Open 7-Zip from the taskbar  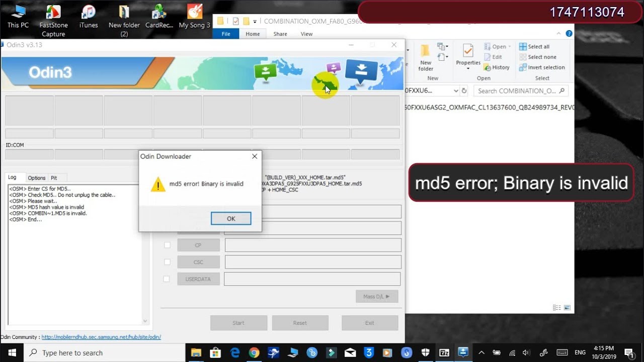click(x=444, y=353)
